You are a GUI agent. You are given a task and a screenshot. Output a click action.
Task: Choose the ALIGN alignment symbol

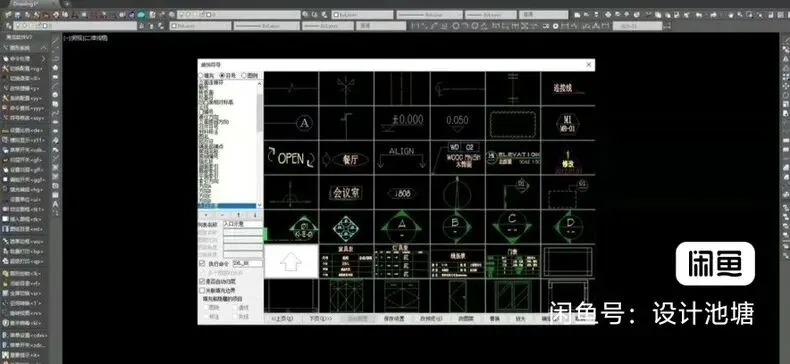[402, 158]
